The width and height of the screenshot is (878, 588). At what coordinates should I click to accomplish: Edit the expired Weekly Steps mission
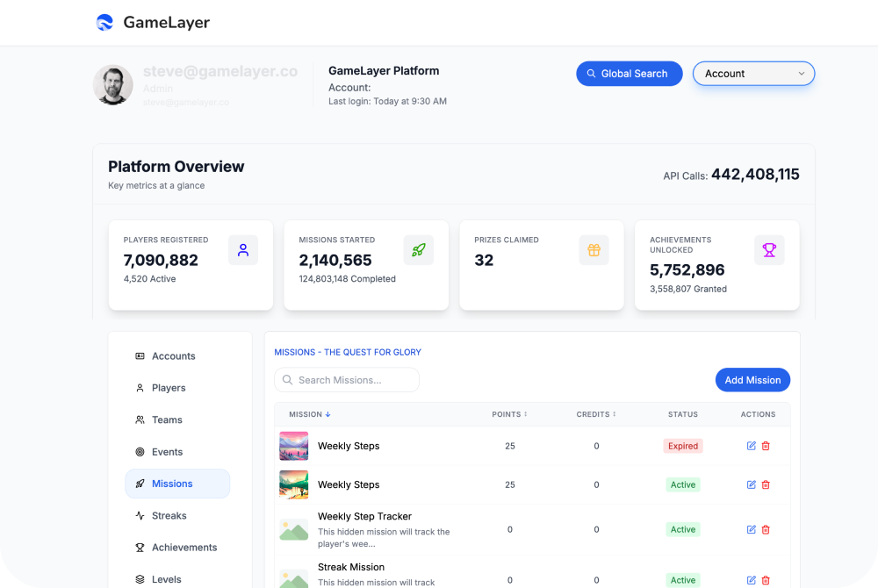coord(751,446)
